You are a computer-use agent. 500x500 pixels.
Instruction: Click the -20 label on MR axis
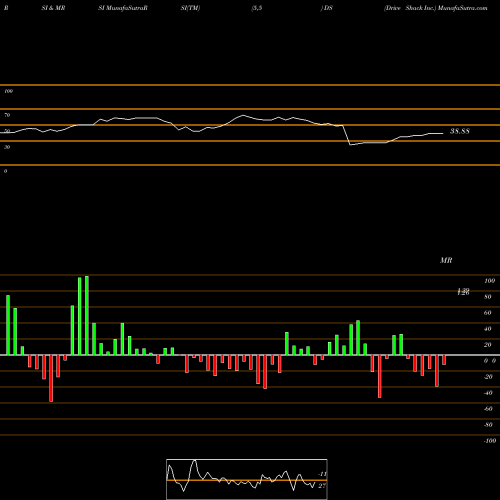[x=488, y=377]
